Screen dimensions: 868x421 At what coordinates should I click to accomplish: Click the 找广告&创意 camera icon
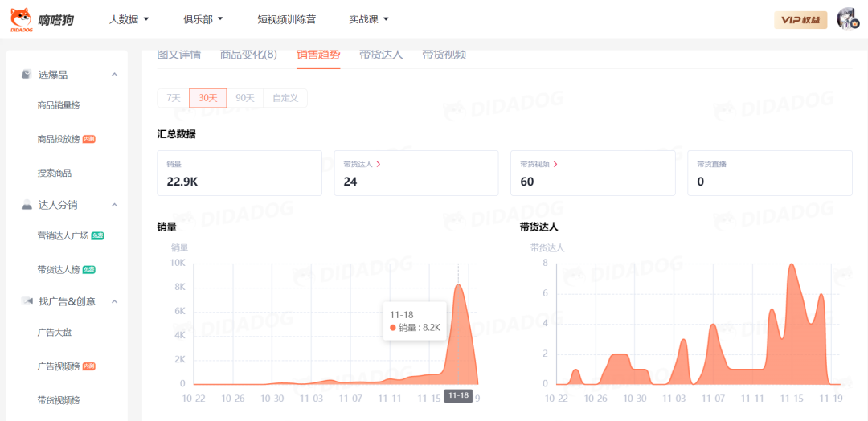26,301
